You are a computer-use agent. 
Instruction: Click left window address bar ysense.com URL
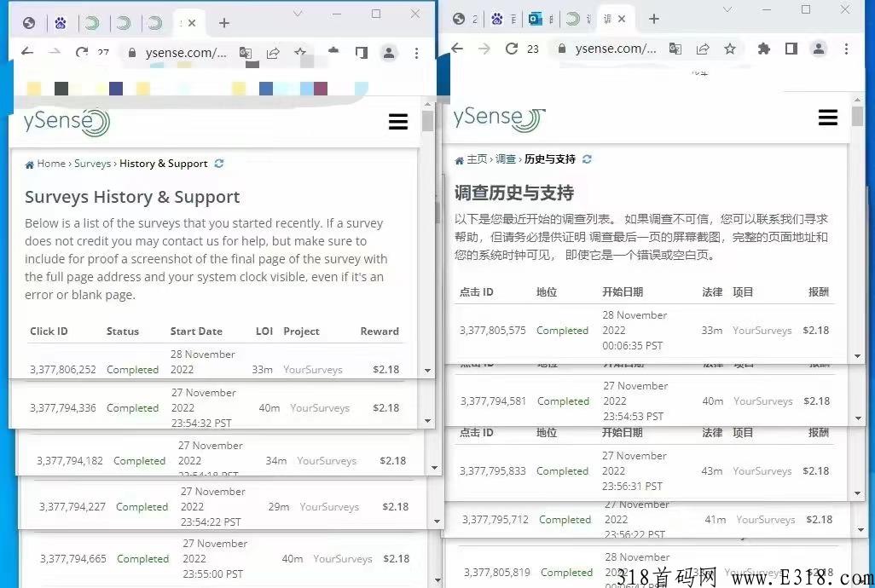[186, 53]
